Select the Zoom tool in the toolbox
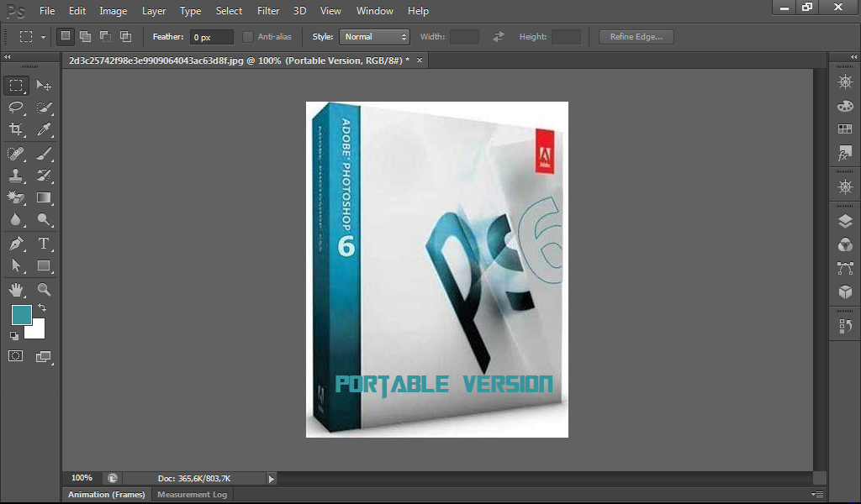 (x=44, y=289)
